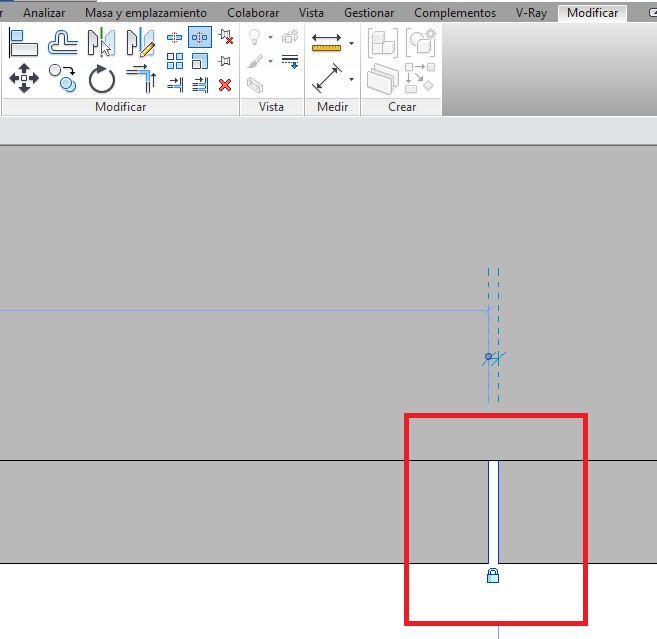Select the Align tool in Modificar panel

click(x=23, y=43)
